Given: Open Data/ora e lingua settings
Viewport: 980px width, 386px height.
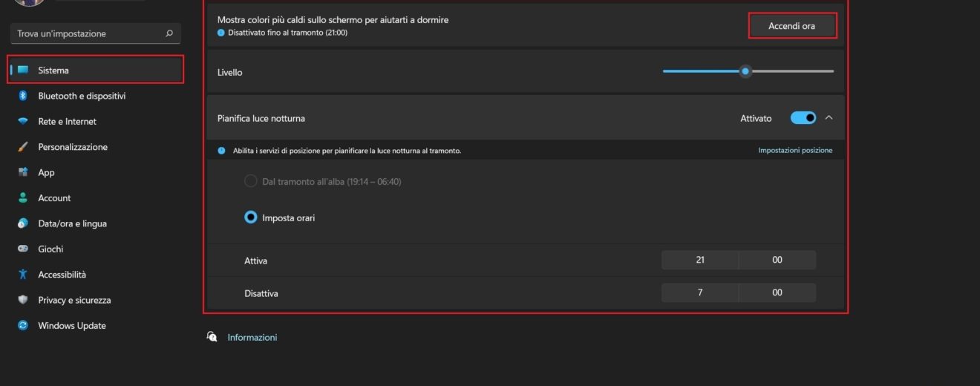Looking at the screenshot, I should coord(96,223).
